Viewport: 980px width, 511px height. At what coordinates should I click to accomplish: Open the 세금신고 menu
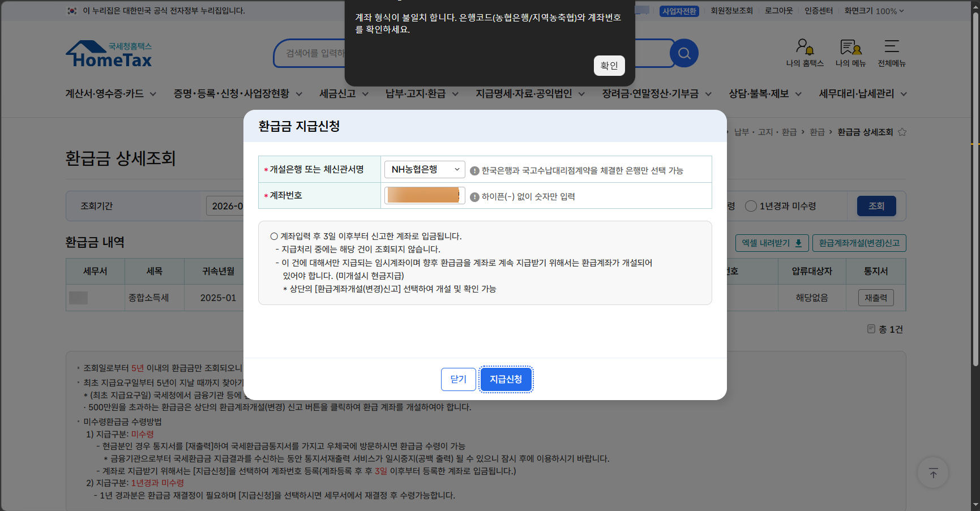344,94
